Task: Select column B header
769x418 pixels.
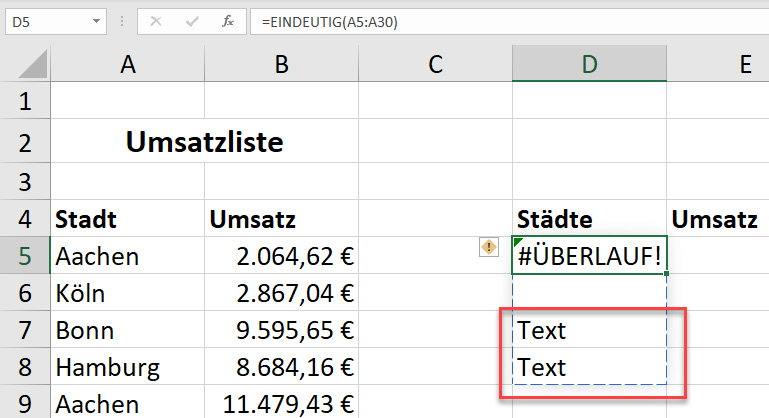Action: (x=281, y=64)
